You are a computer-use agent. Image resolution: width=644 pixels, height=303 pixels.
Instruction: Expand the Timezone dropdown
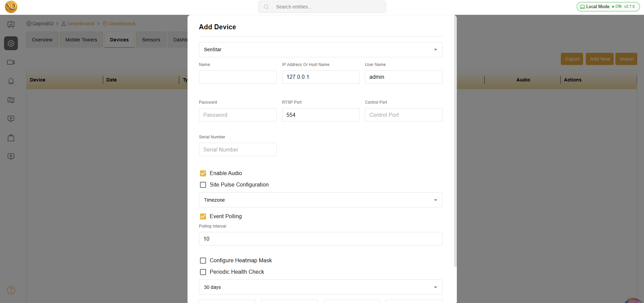(435, 200)
